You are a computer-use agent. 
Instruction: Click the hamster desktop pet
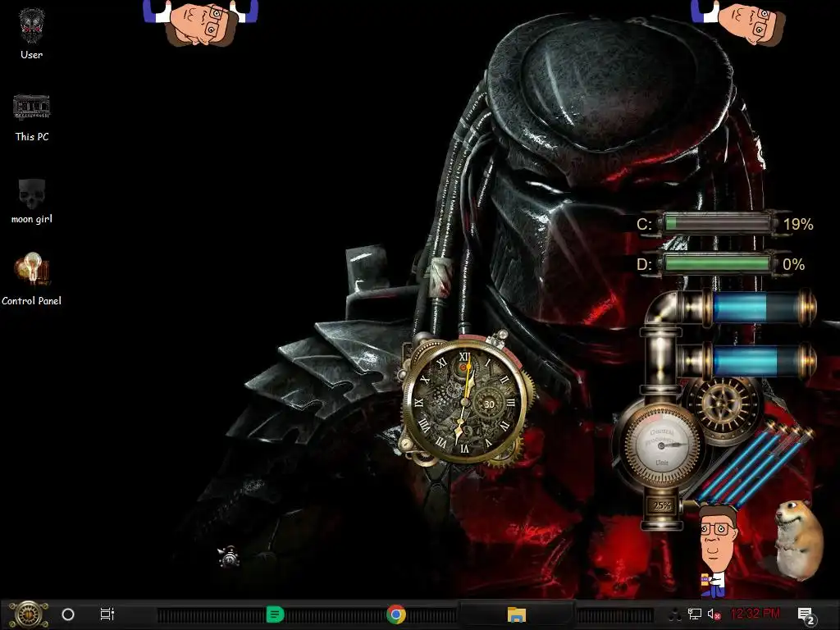pos(798,539)
